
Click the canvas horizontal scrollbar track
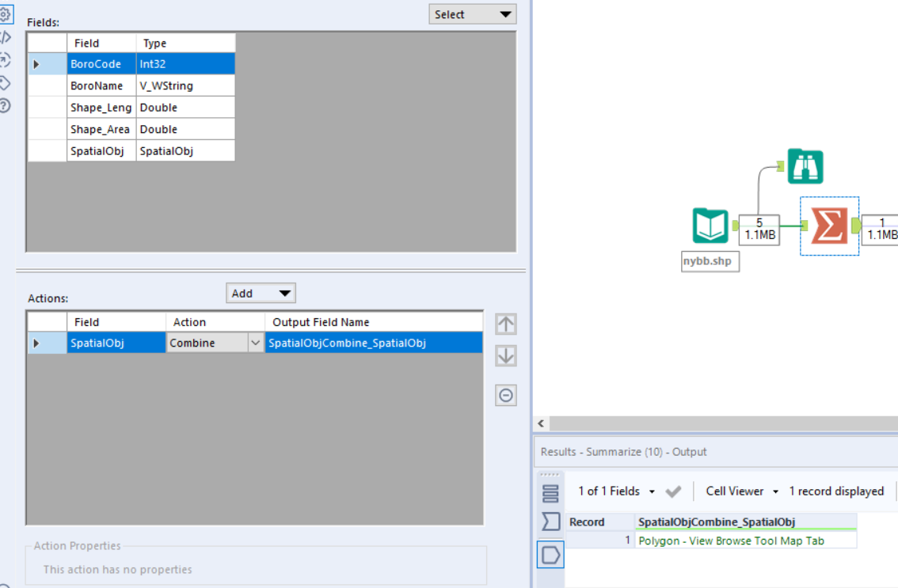pos(724,423)
